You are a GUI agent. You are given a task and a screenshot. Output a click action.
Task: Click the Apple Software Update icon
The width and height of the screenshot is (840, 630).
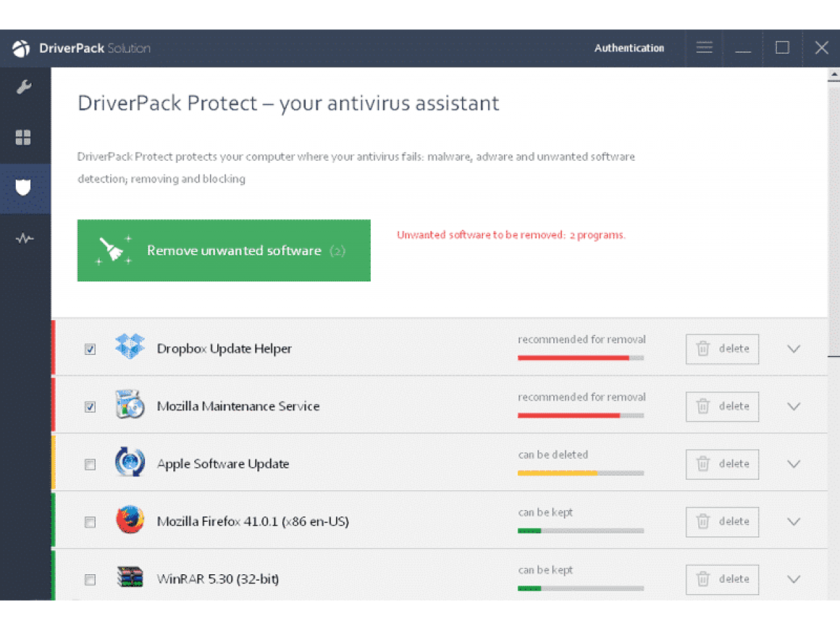point(130,462)
